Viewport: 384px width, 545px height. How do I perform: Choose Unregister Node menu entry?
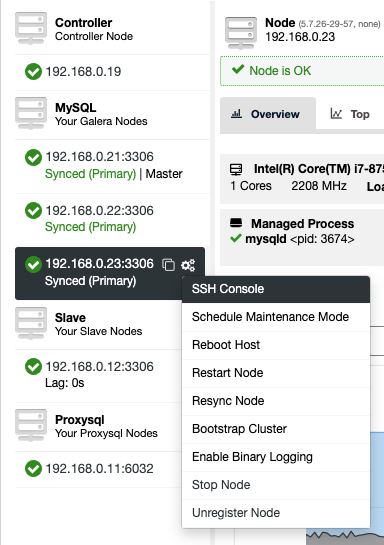point(276,513)
